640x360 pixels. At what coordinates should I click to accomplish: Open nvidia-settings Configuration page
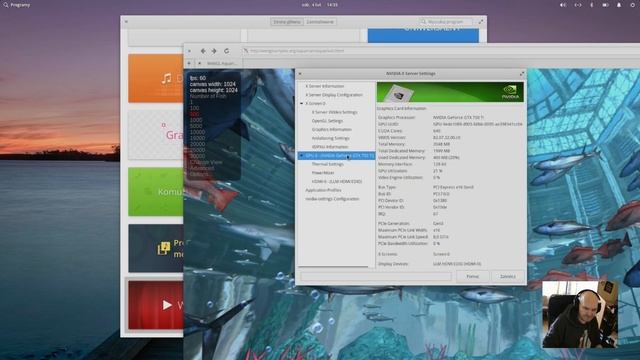coord(332,199)
